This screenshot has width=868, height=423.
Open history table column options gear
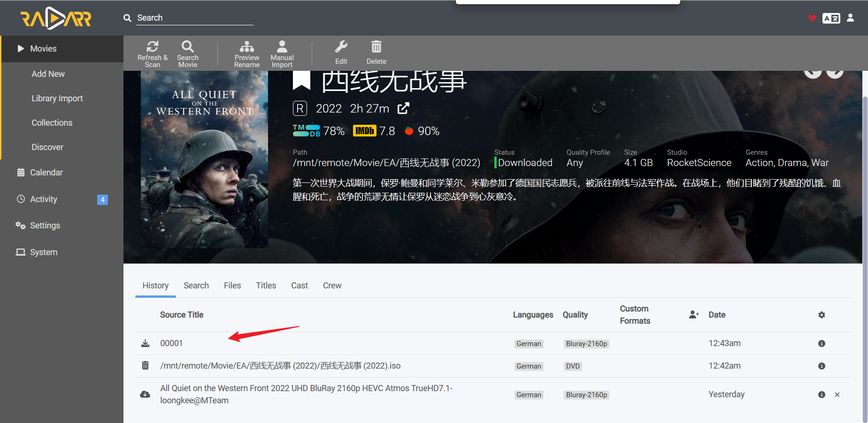822,315
